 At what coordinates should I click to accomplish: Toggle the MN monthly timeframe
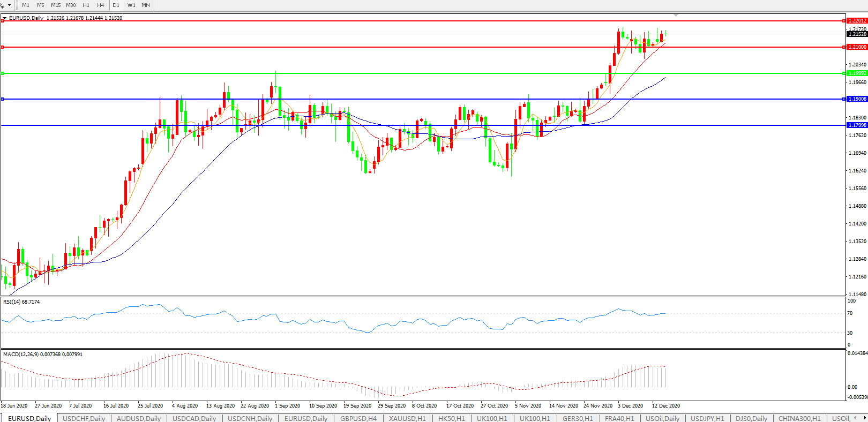[146, 5]
